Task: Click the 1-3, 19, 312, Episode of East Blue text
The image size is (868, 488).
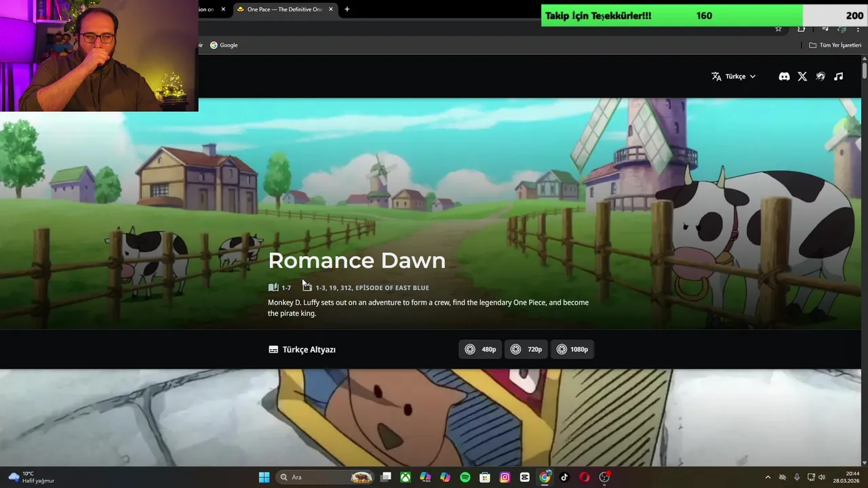Action: pyautogui.click(x=372, y=288)
